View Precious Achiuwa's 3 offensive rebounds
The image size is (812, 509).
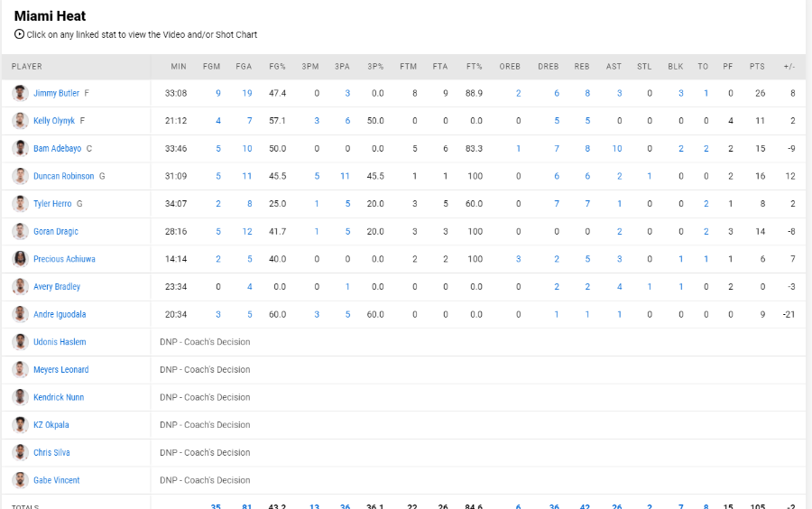[x=519, y=259]
